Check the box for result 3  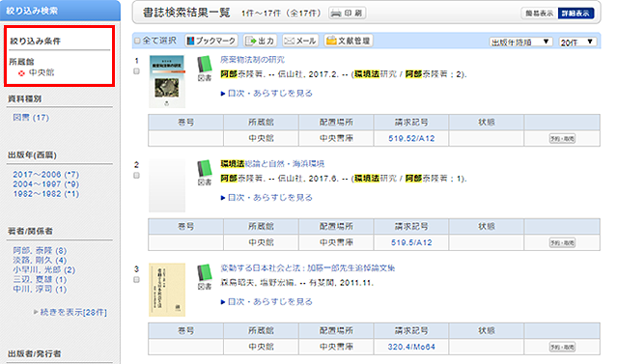click(x=136, y=280)
